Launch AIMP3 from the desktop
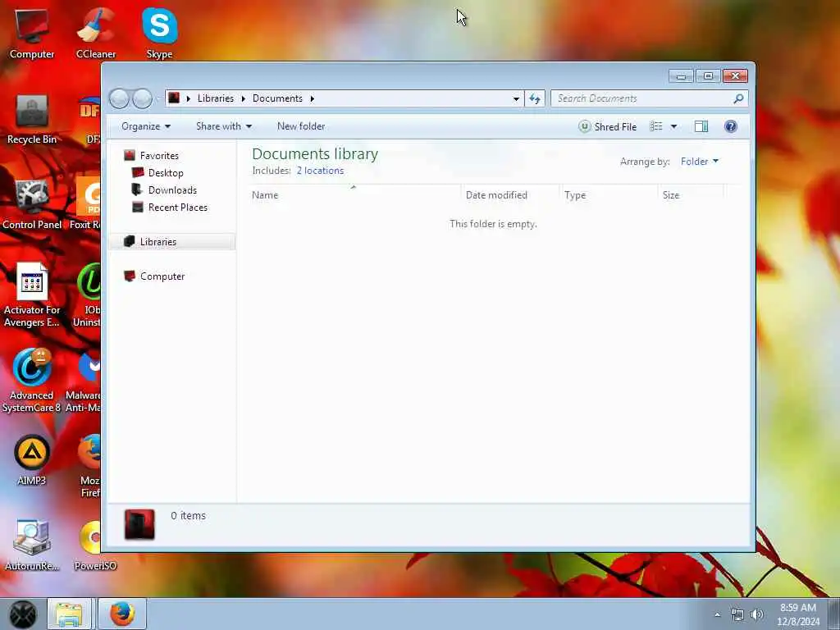This screenshot has height=630, width=840. [x=32, y=460]
